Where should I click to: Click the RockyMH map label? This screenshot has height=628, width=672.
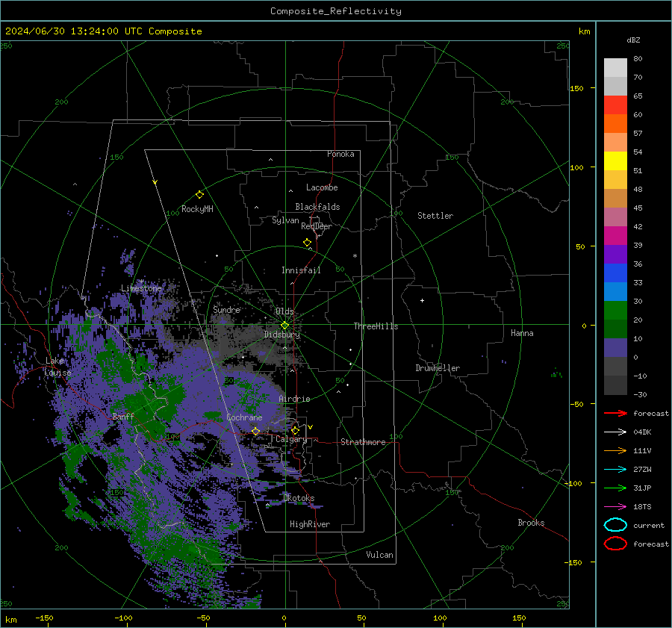click(197, 209)
